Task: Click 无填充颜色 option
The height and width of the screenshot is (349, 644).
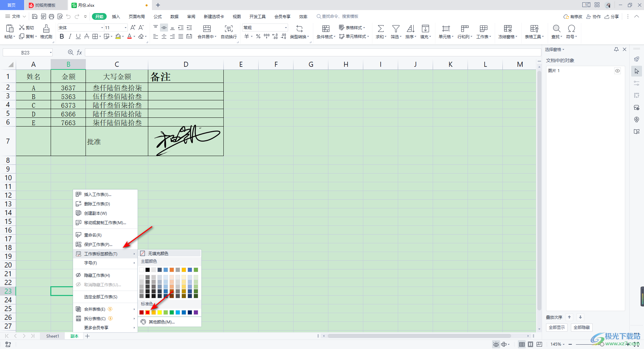Action: [x=170, y=253]
